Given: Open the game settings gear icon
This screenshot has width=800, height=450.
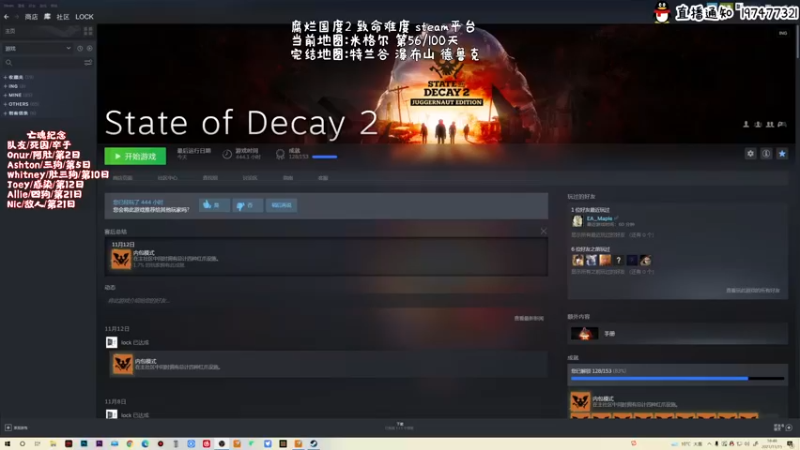Looking at the screenshot, I should click(750, 154).
